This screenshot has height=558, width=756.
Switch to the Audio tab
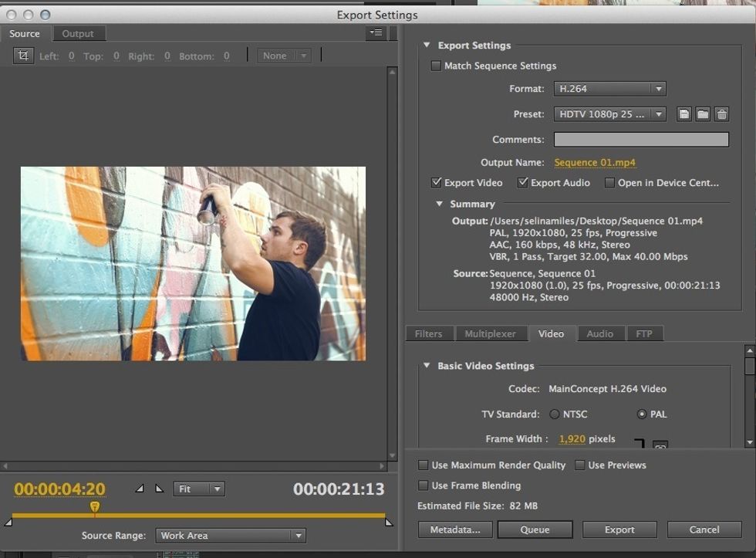[601, 333]
